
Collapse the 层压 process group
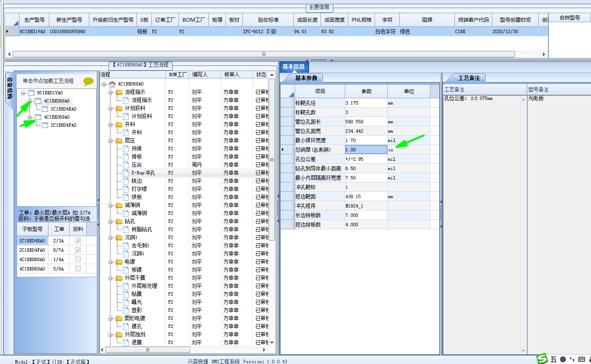point(111,140)
